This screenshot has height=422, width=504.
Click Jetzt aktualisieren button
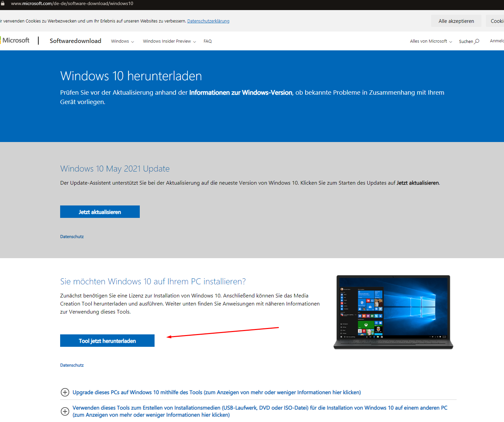[100, 212]
